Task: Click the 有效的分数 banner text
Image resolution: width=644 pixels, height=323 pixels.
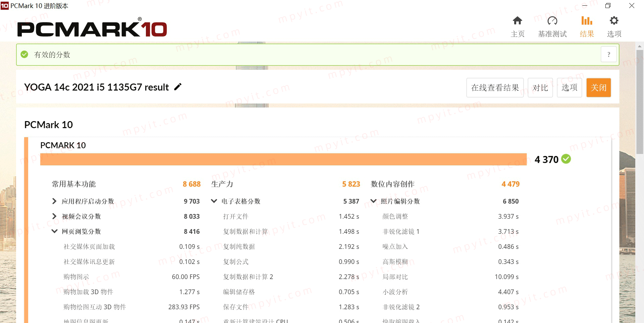Action: [52, 54]
